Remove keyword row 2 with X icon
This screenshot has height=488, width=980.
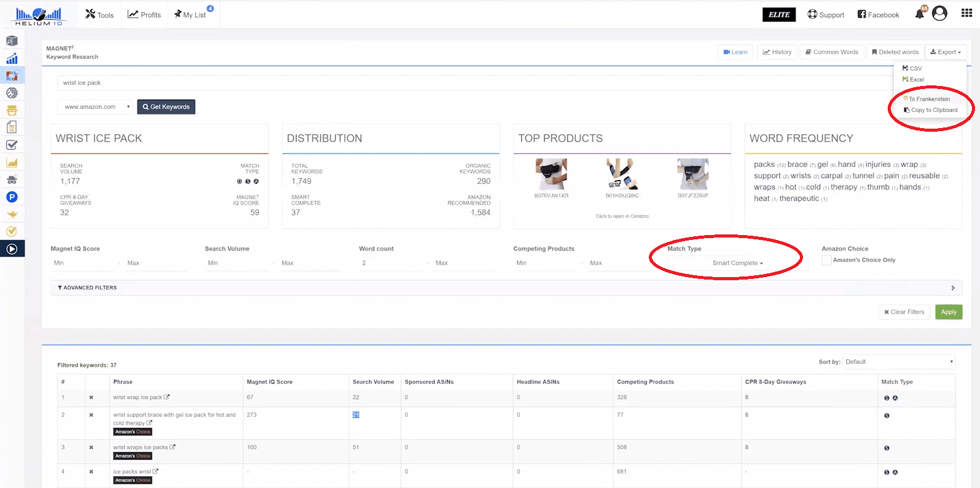(91, 415)
